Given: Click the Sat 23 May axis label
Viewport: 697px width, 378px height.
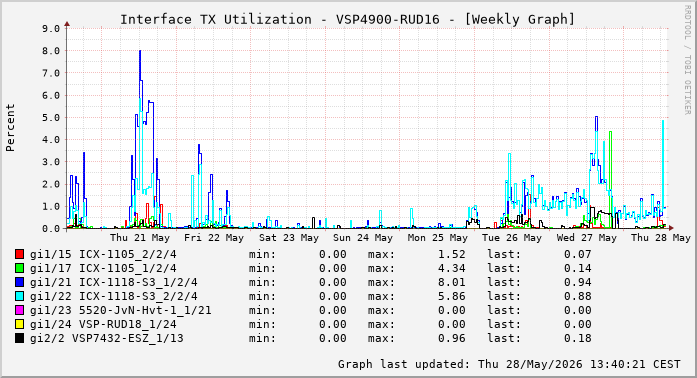Looking at the screenshot, I should click(x=289, y=238).
